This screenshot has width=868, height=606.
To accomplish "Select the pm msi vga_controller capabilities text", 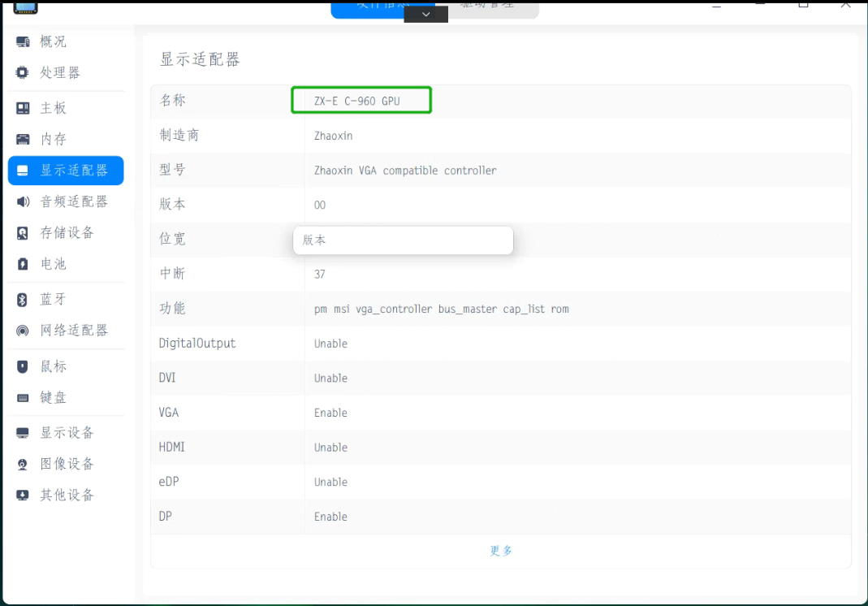I will pyautogui.click(x=442, y=309).
